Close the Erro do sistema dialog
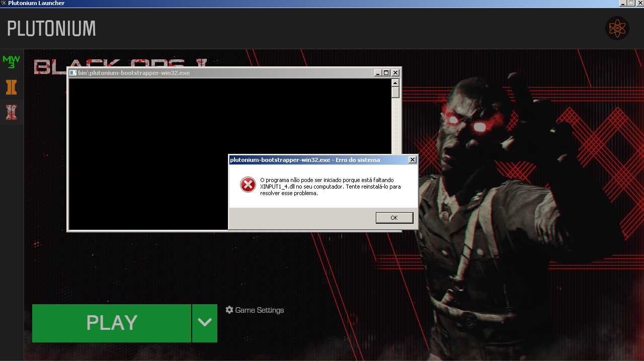 [x=413, y=160]
